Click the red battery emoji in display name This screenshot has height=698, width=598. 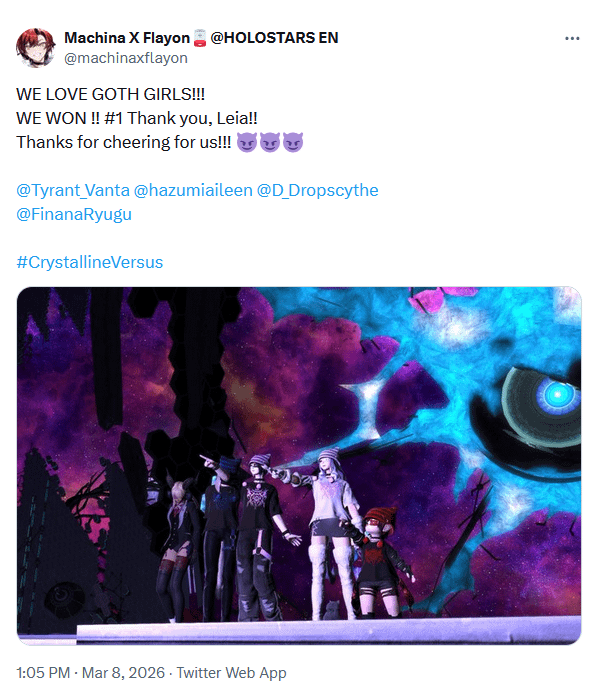[200, 38]
